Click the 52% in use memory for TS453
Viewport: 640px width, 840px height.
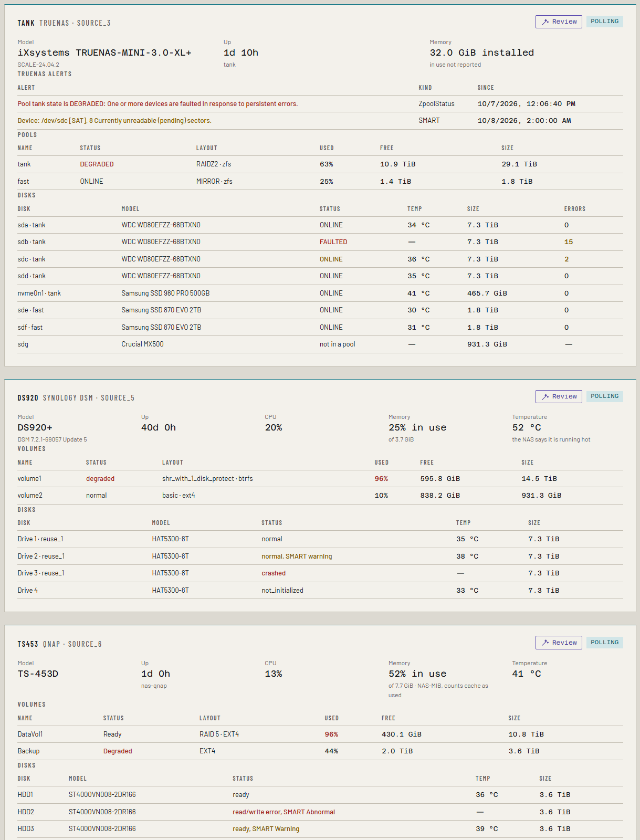click(417, 674)
